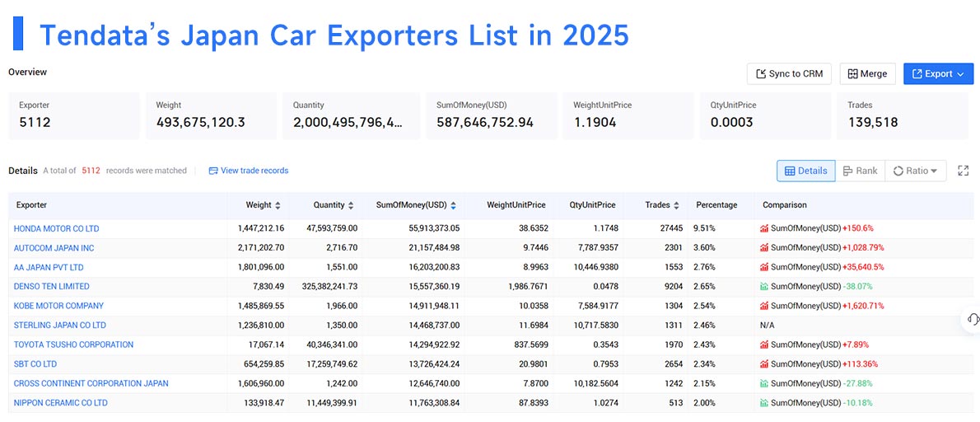Click the Honda comparison chart icon
The width and height of the screenshot is (980, 422).
pyautogui.click(x=763, y=228)
